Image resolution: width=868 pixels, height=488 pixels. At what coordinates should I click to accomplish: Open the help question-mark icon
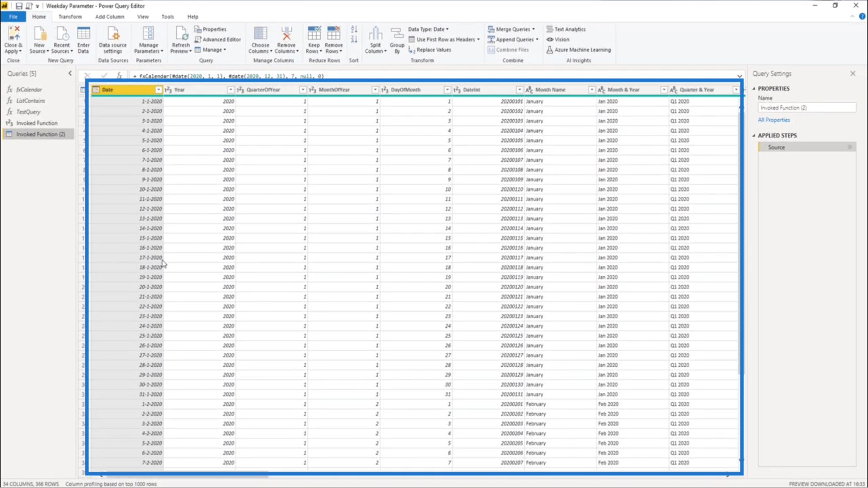click(862, 17)
